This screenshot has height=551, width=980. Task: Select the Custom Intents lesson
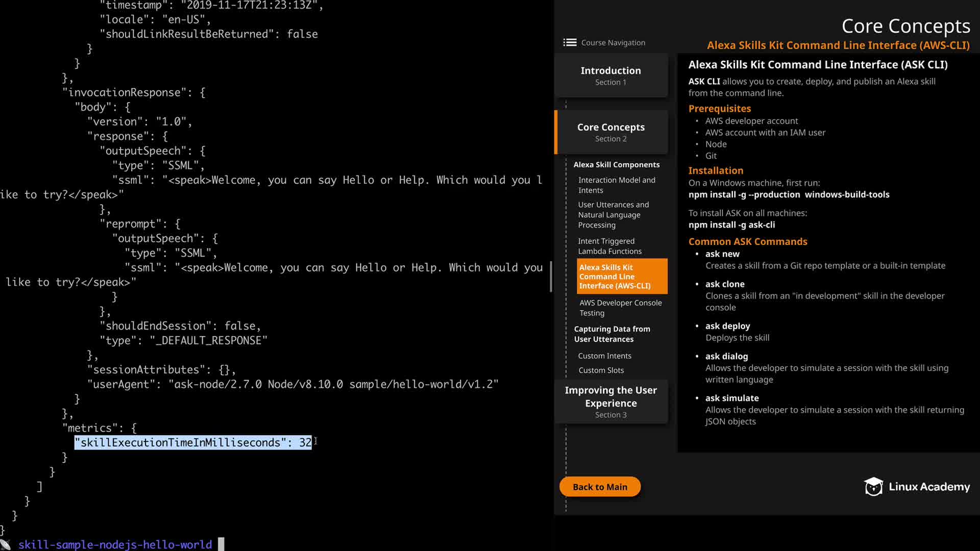(x=604, y=356)
